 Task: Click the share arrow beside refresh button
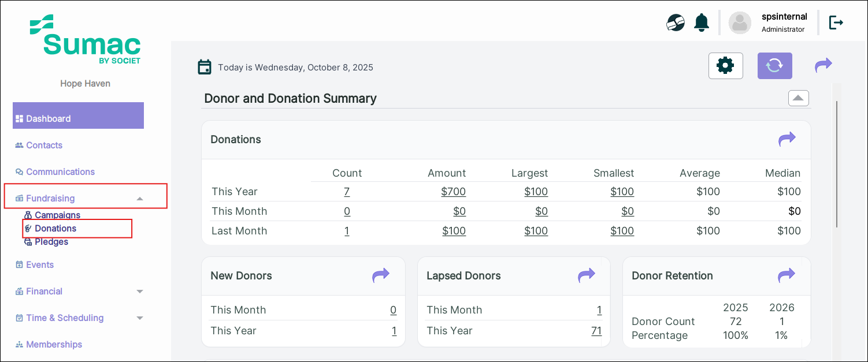tap(823, 65)
